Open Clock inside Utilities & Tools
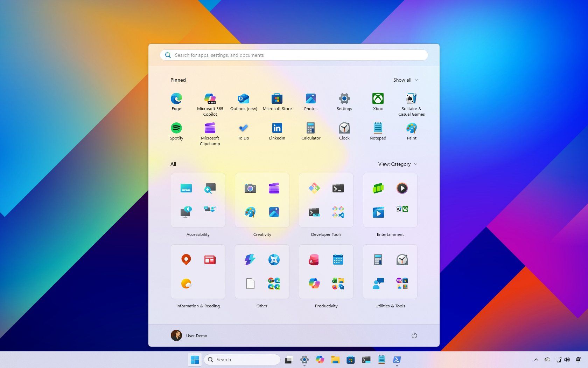Screen dimensions: 588x368 pyautogui.click(x=402, y=260)
